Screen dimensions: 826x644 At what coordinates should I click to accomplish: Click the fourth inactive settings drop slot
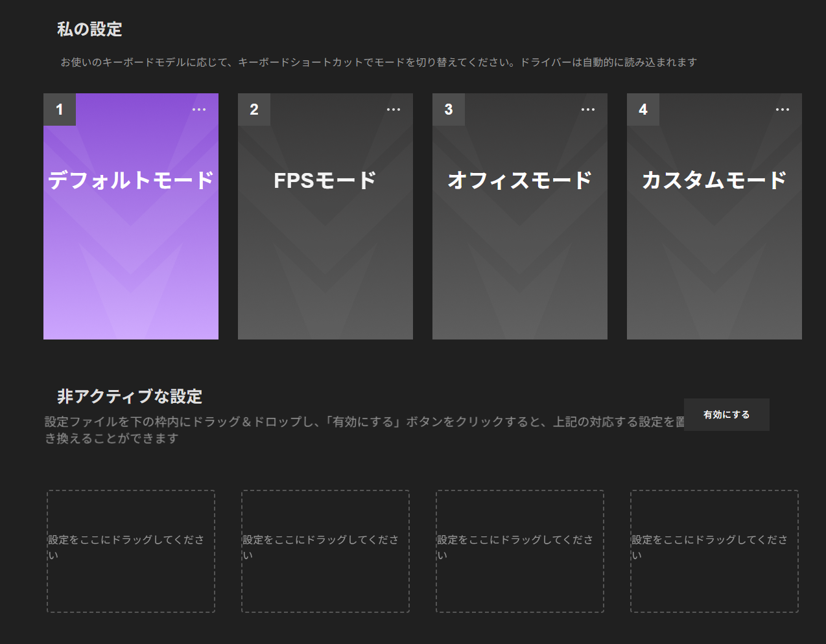[714, 551]
